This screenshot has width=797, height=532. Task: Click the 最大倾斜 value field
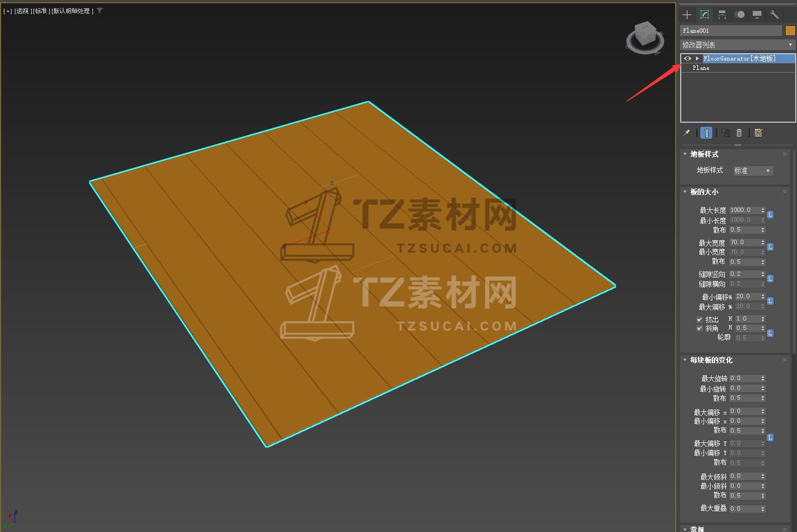point(745,476)
